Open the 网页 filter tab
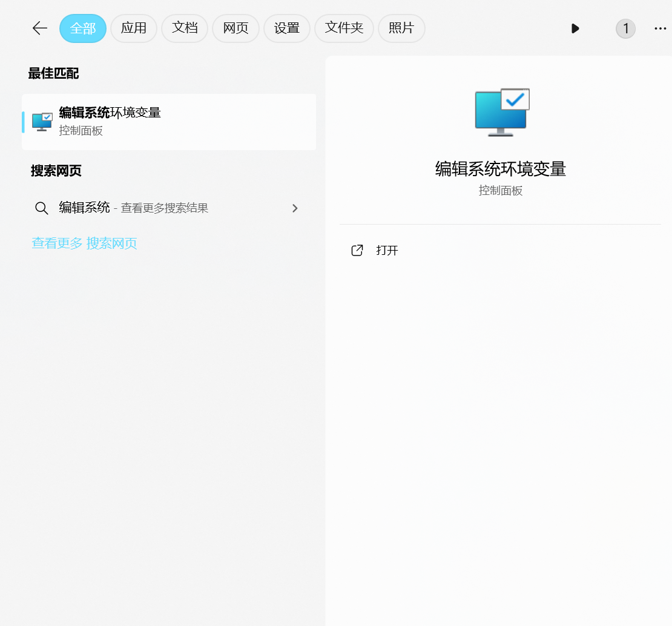This screenshot has width=672, height=626. pyautogui.click(x=236, y=28)
